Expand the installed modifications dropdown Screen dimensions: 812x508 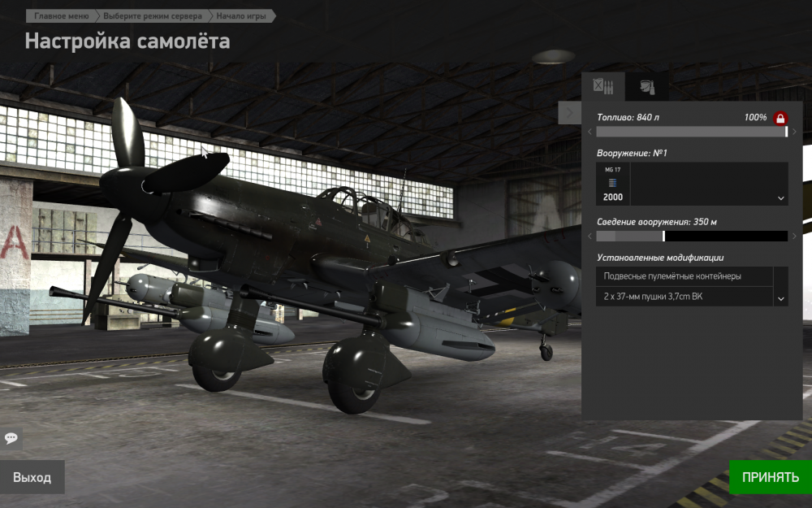[781, 298]
